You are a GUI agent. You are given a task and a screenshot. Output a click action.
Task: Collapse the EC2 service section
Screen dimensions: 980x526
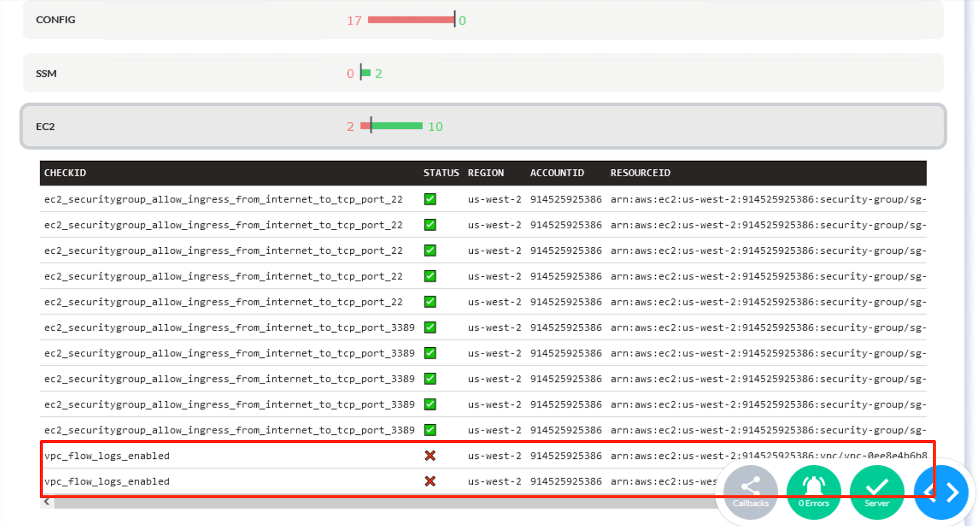483,126
